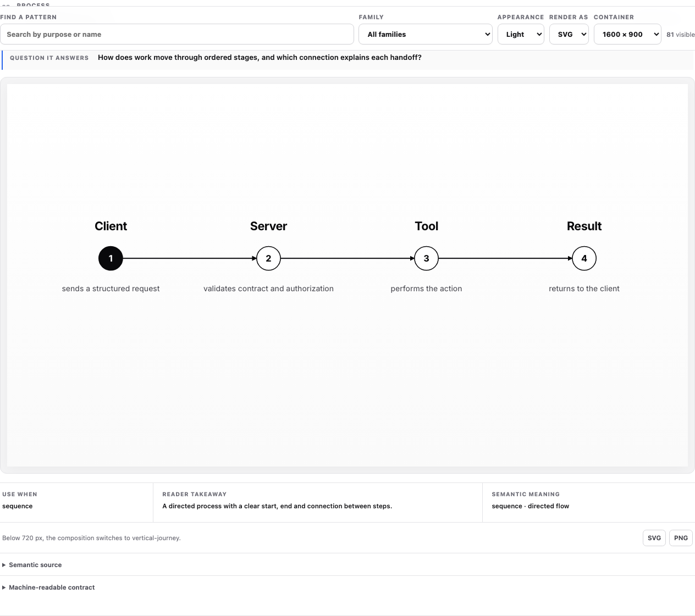Click the Machine-readable contract disclosure triangle
The image size is (695, 616).
[x=4, y=587]
